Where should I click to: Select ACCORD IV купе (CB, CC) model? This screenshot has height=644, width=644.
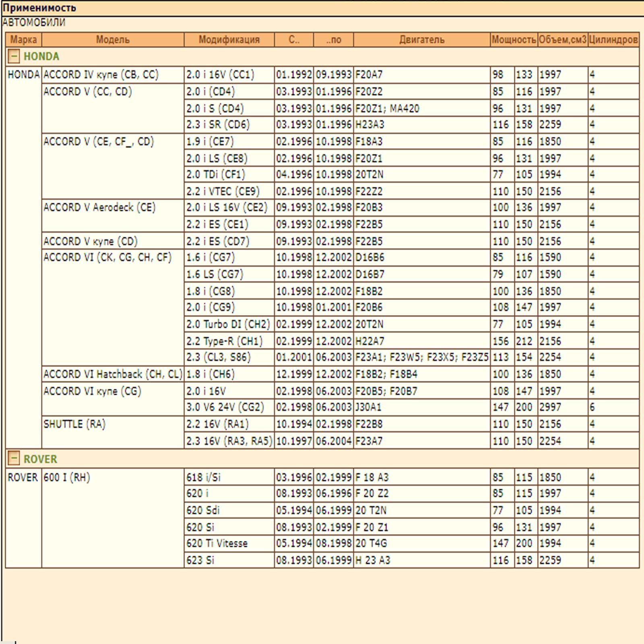coord(101,75)
